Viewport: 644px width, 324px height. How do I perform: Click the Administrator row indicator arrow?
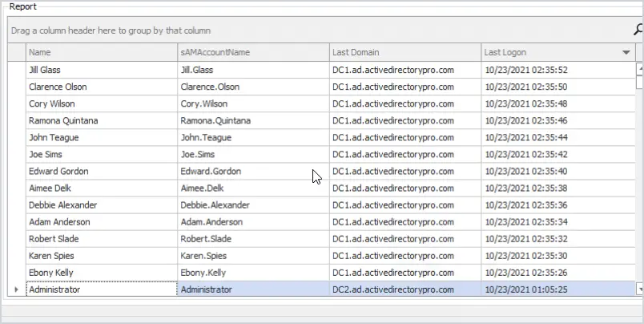pos(17,290)
